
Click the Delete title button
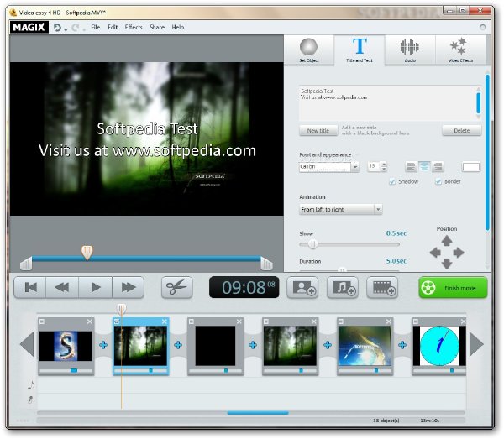pos(461,131)
